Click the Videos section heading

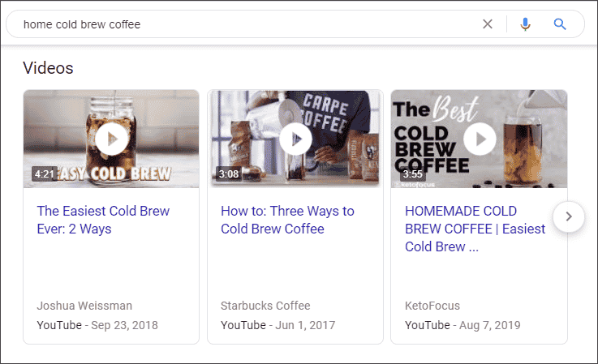48,68
